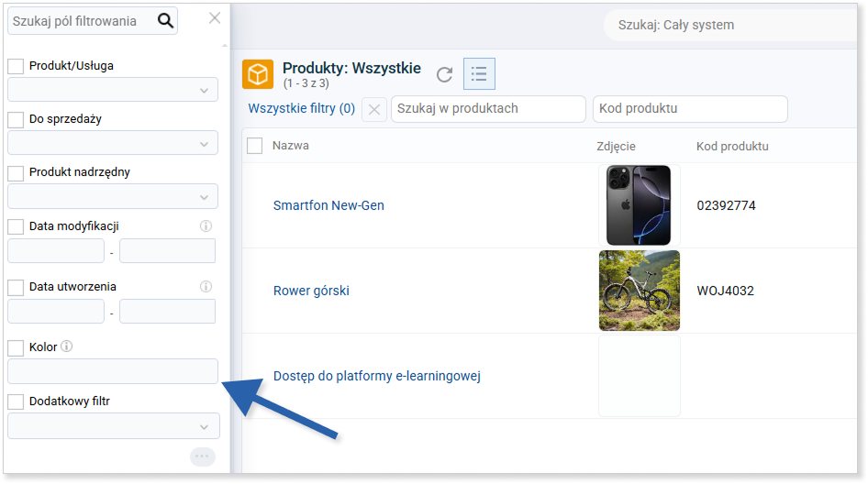Tick the Do sprzedaży checkbox

[x=16, y=119]
